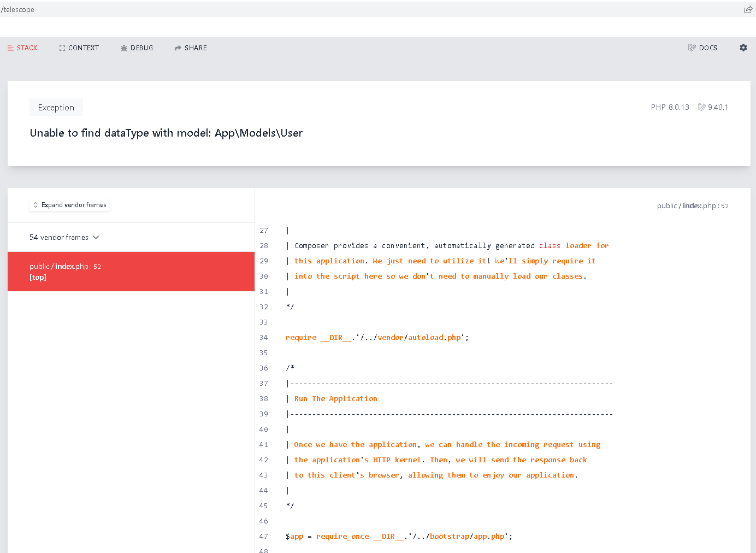Select the DEBUG bug icon
This screenshot has width=756, height=553.
coord(123,48)
